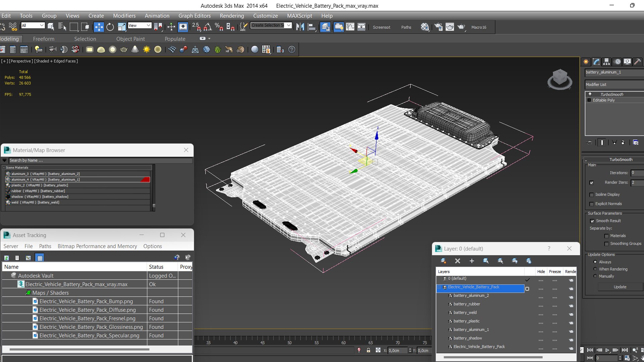644x362 pixels.
Task: Enable the Isoline Display checkbox
Action: pos(592,195)
